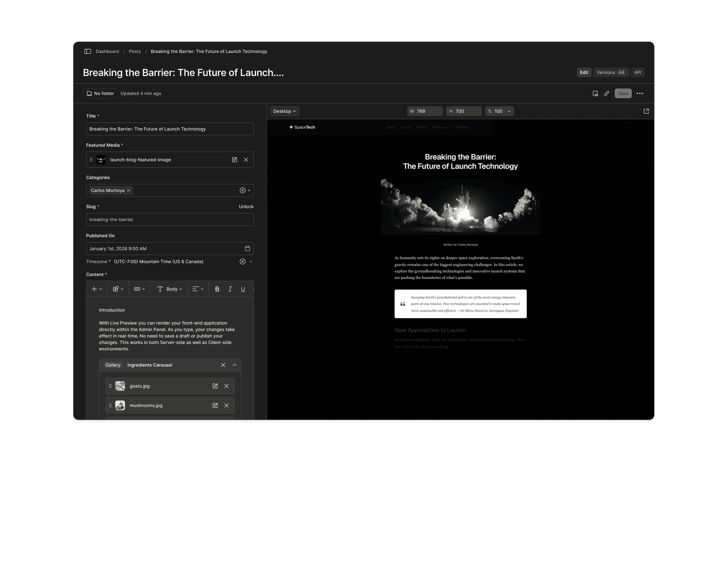This screenshot has width=728, height=582.
Task: Open the Desktop breakpoint dropdown
Action: pyautogui.click(x=285, y=111)
